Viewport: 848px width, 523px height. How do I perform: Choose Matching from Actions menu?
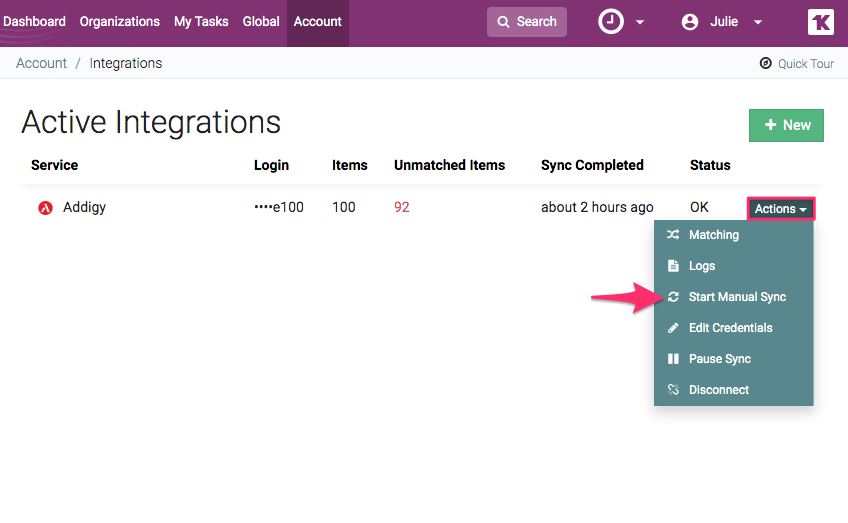coord(733,235)
